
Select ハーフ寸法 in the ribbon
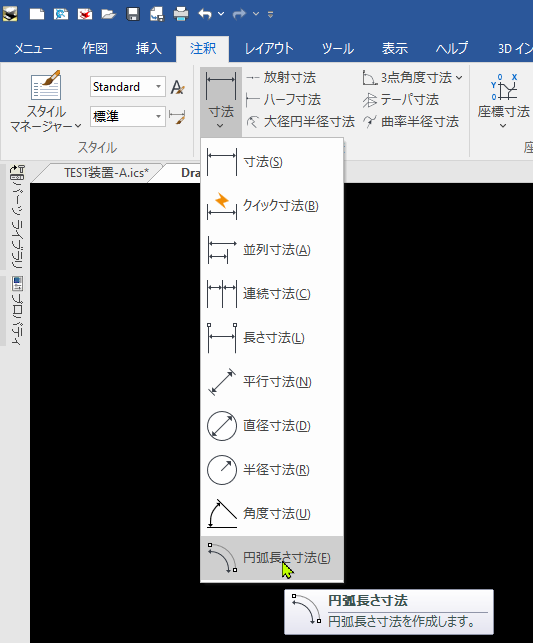pos(283,100)
